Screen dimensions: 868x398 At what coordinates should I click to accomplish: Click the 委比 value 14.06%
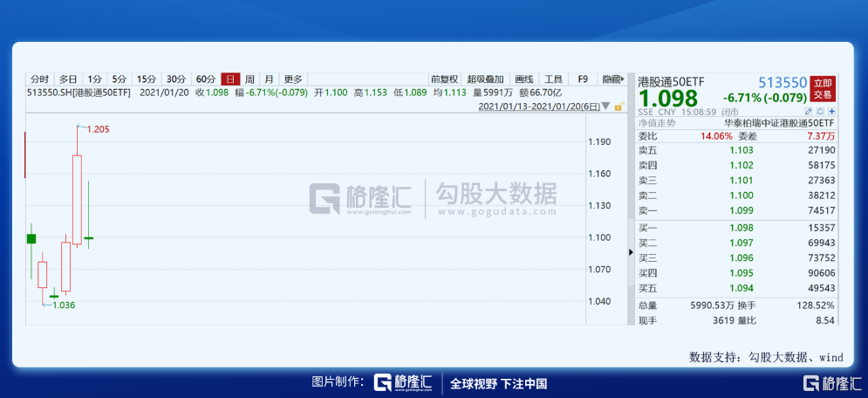[x=716, y=135]
